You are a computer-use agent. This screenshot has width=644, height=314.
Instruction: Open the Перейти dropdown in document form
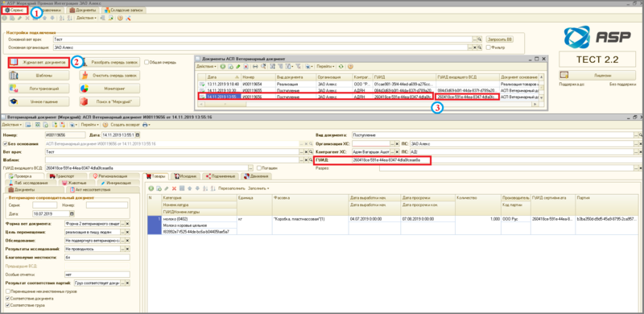click(89, 125)
